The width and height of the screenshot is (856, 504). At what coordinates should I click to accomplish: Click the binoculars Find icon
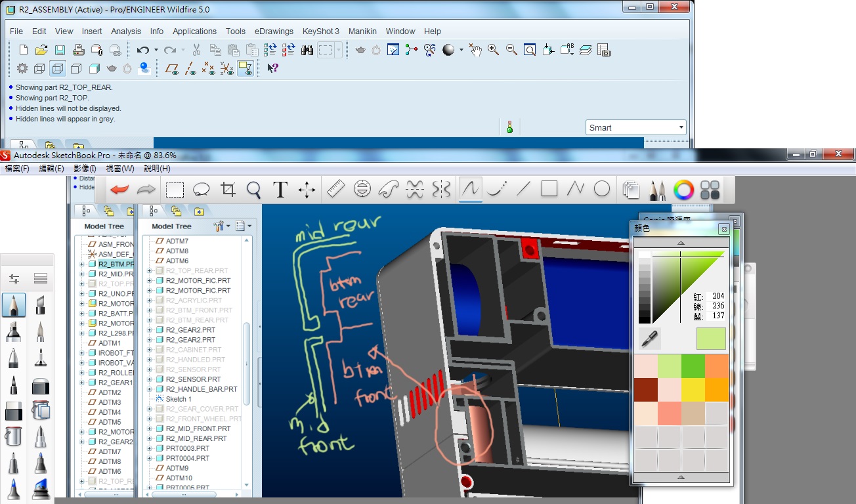307,50
